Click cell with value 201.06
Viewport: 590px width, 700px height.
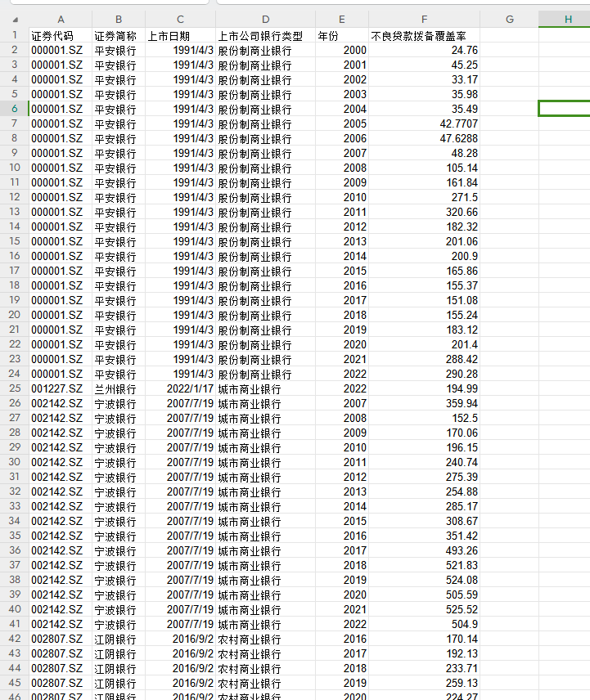425,241
